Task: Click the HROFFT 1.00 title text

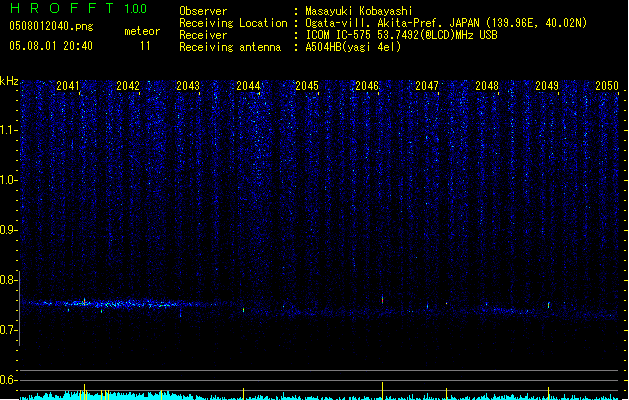Action: click(79, 8)
